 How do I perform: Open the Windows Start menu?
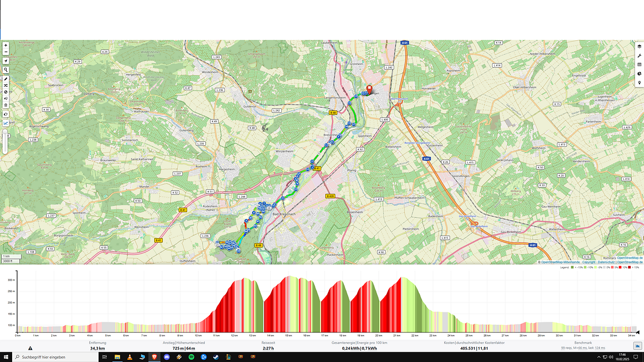click(x=6, y=357)
